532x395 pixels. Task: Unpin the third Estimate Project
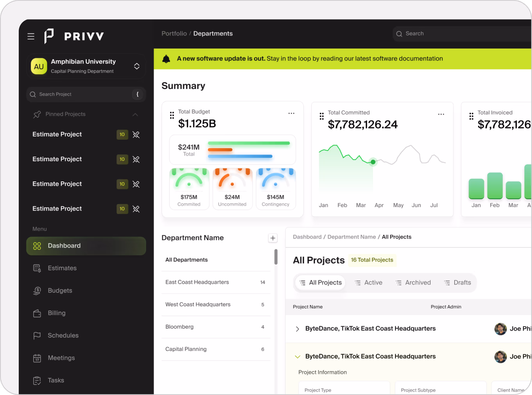tap(136, 184)
